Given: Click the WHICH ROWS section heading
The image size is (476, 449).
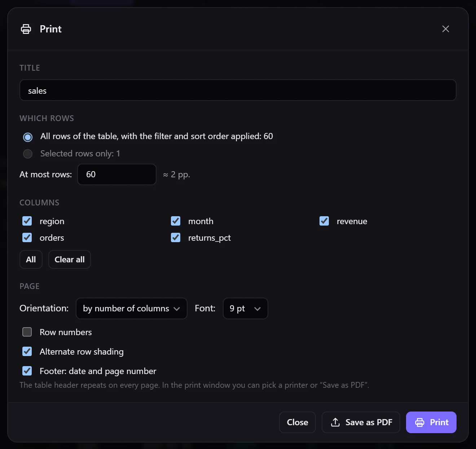Looking at the screenshot, I should 47,119.
